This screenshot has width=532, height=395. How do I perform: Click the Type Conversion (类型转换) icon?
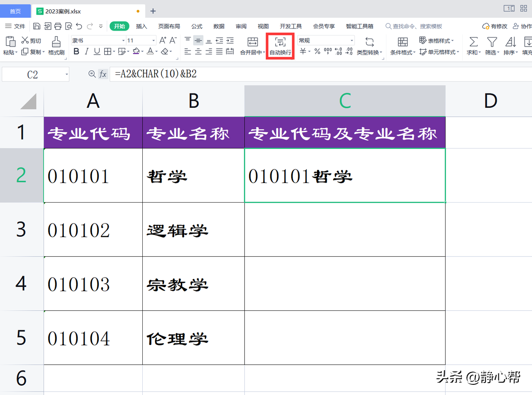[x=369, y=42]
